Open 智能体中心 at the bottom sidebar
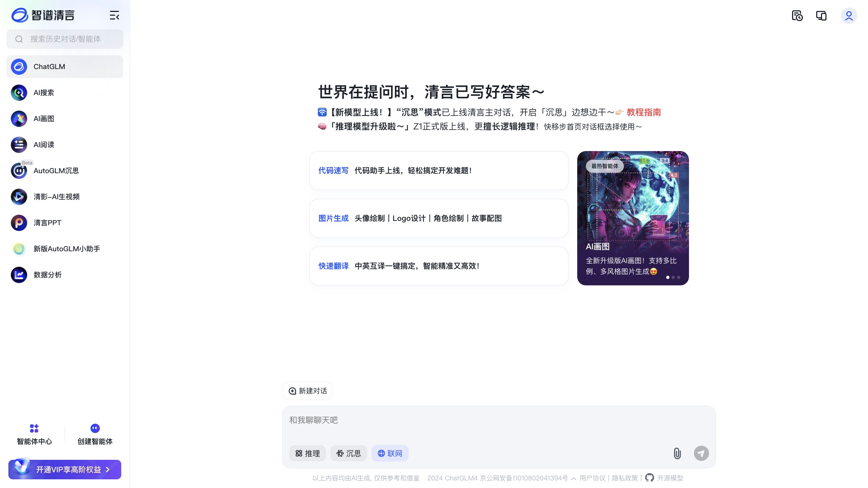The image size is (868, 488). click(34, 434)
